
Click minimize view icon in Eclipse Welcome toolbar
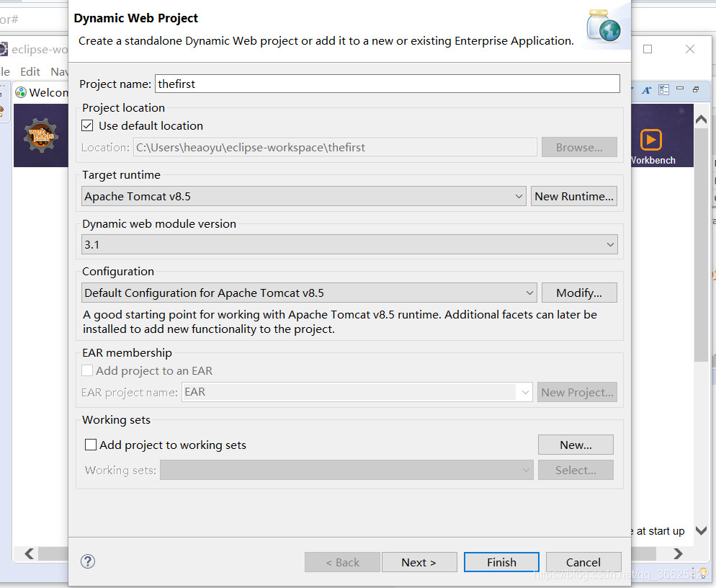[x=680, y=89]
